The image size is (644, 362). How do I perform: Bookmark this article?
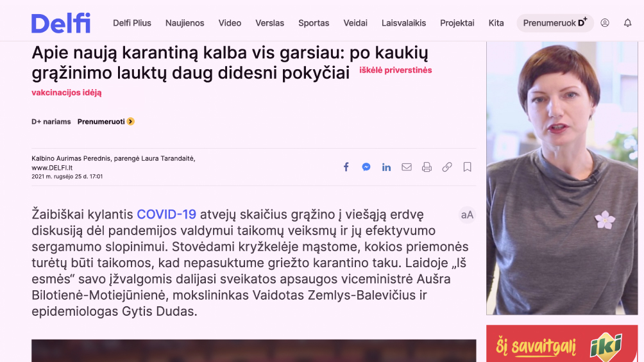point(467,167)
